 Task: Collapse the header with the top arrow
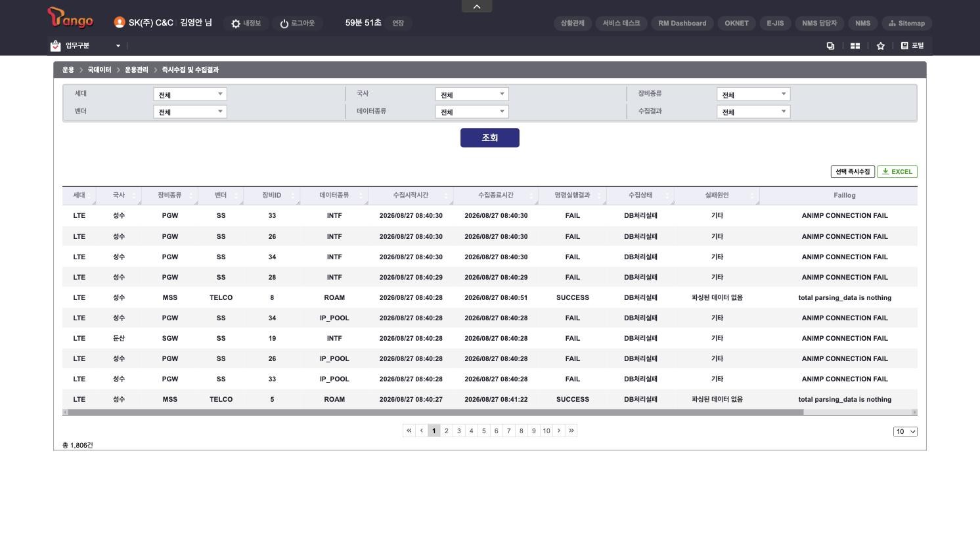pyautogui.click(x=477, y=7)
